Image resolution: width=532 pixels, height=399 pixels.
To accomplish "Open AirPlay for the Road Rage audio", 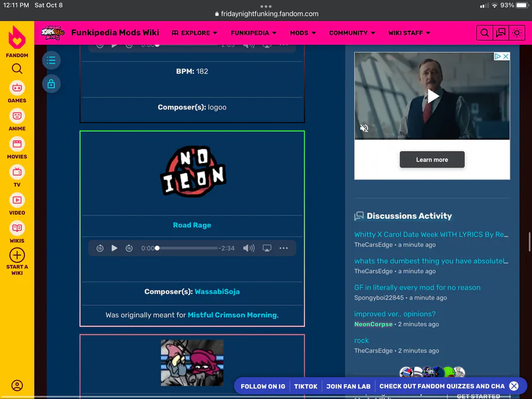I will (x=267, y=248).
